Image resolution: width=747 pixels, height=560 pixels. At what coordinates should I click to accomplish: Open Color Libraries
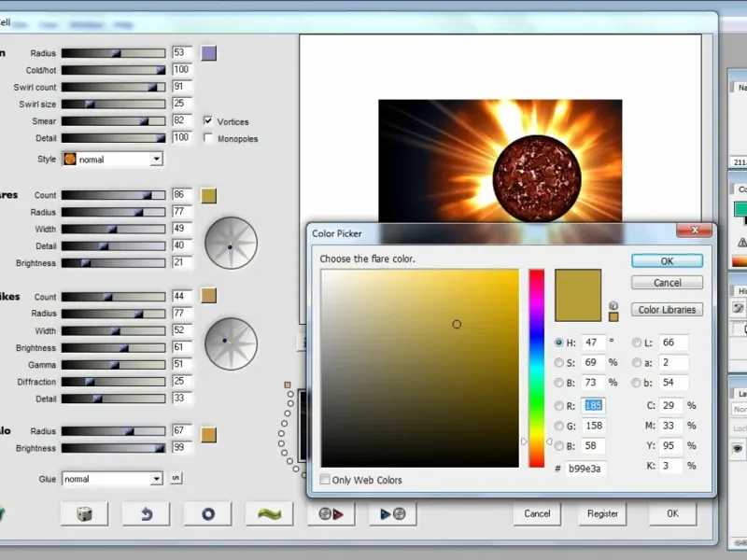[x=667, y=310]
